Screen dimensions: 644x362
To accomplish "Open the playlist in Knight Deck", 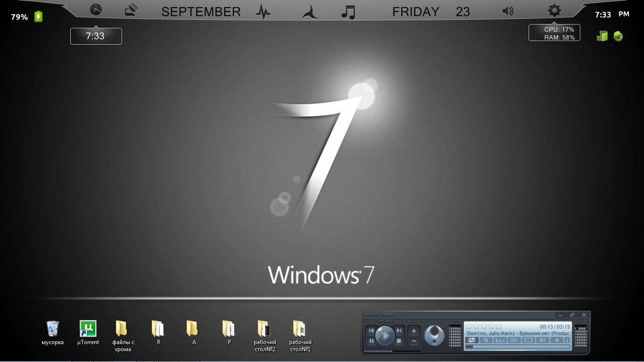I will tap(514, 340).
